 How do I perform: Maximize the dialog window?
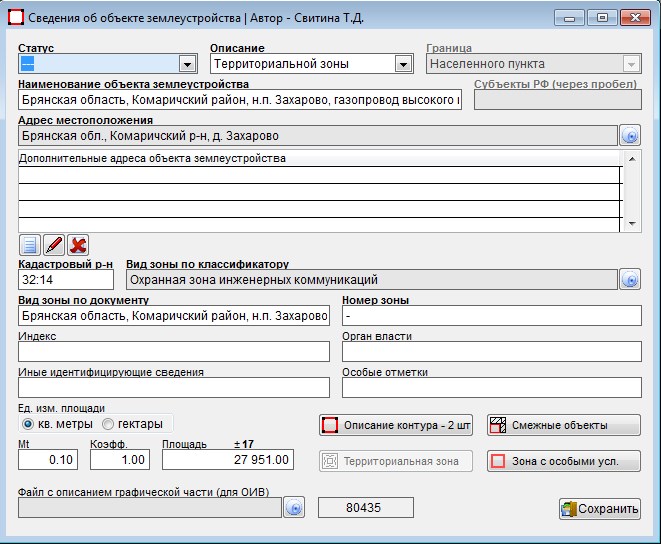coord(603,18)
